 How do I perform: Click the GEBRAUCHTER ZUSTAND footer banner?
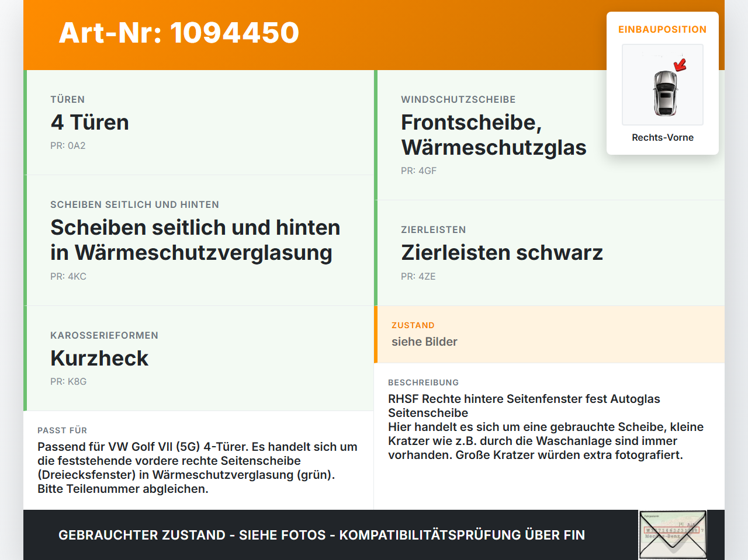(x=321, y=535)
